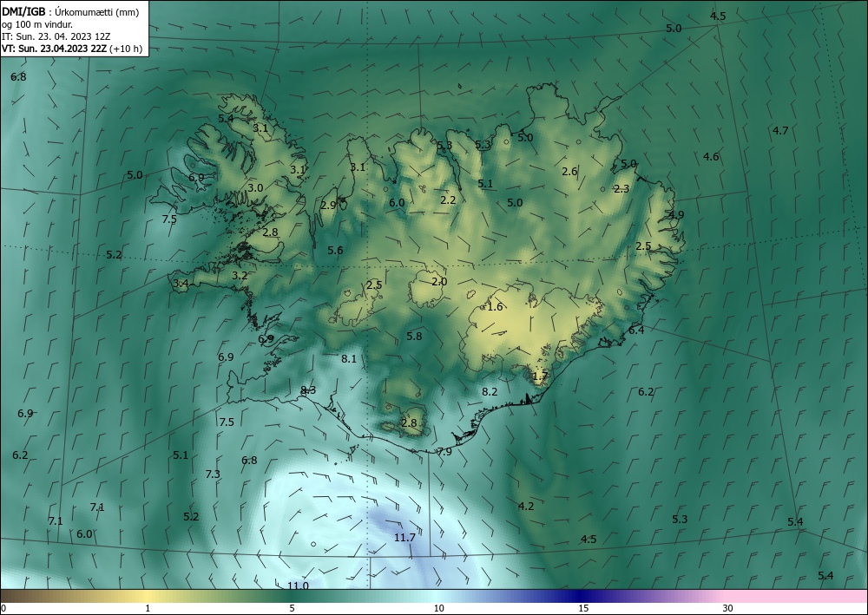The height and width of the screenshot is (615, 868).
Task: Click the 11.0 value label
Action: point(298,586)
